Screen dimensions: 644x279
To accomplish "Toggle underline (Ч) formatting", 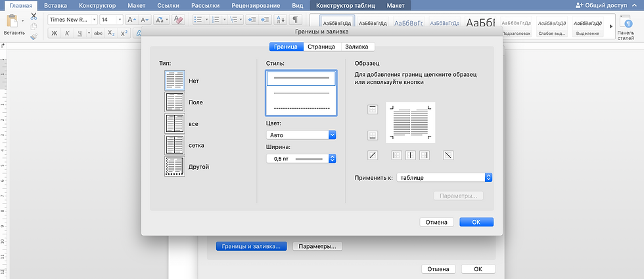I will (80, 33).
